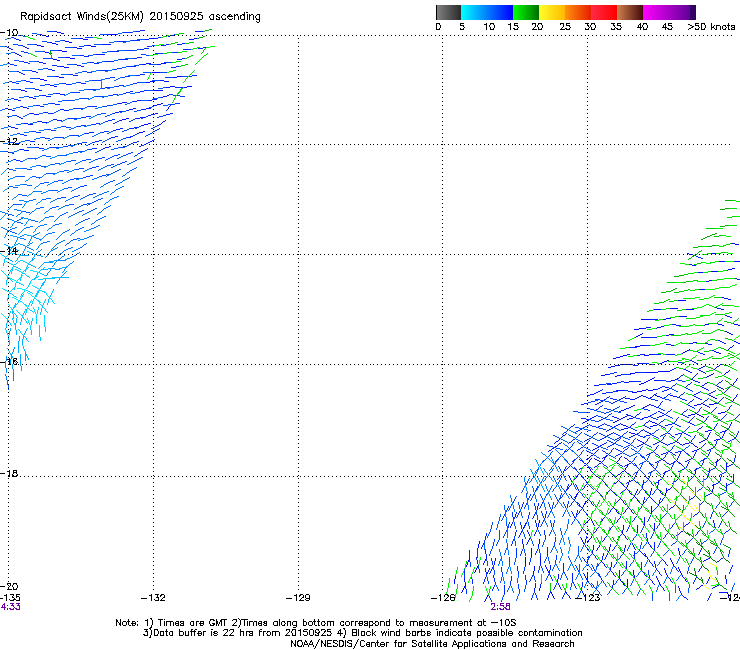Click the gray 0-5 knots color segment

pos(448,12)
